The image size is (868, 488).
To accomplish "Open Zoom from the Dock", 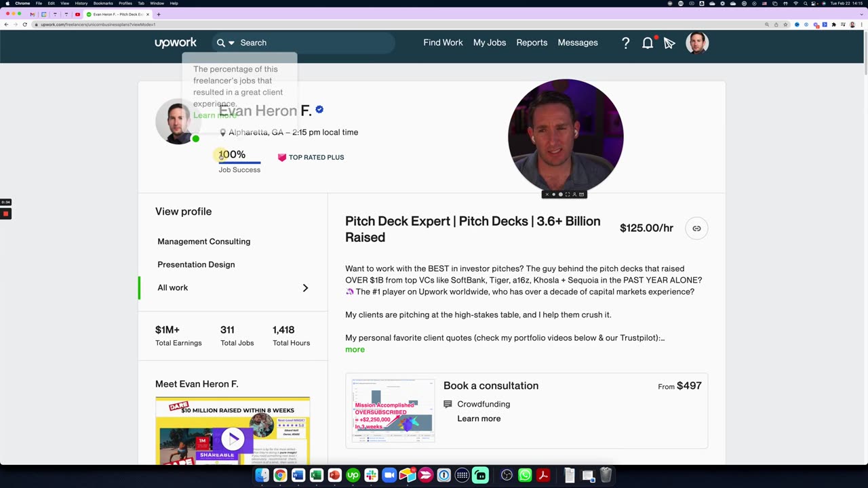I will [389, 476].
